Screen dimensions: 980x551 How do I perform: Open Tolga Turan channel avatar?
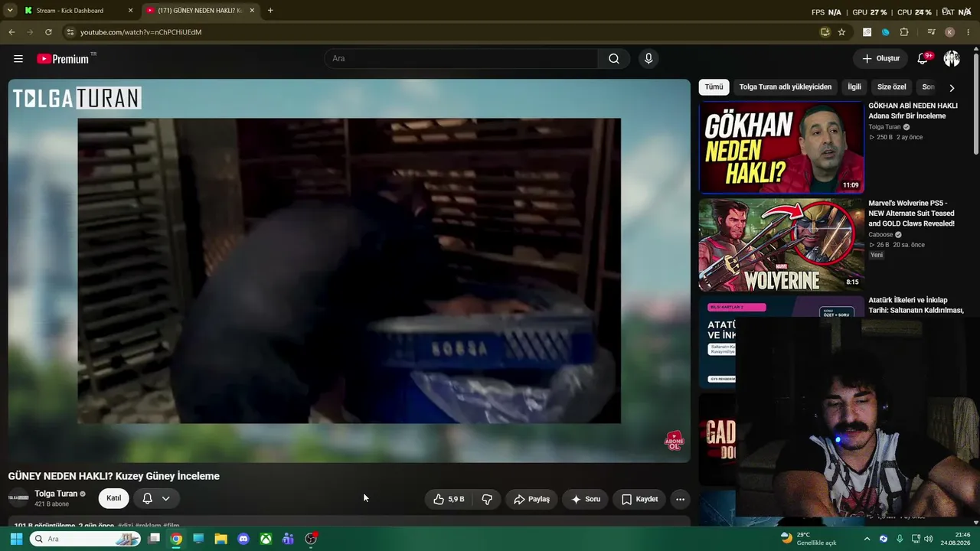(x=18, y=498)
